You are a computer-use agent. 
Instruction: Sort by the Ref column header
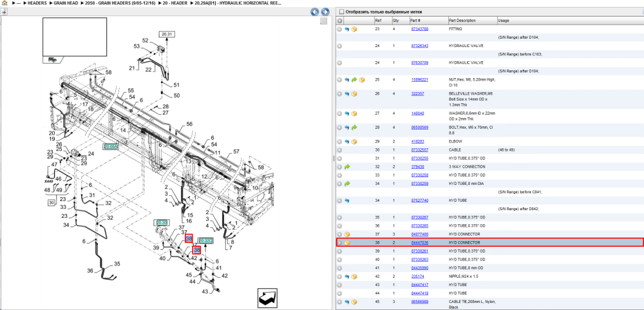pos(378,21)
